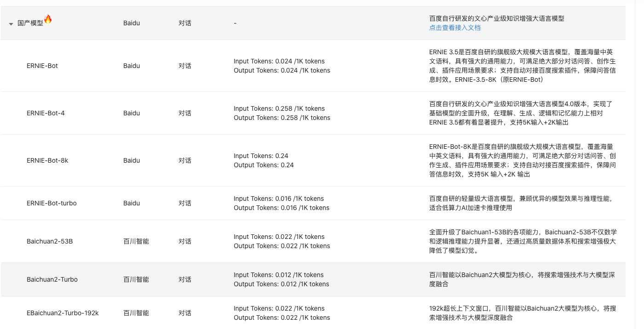This screenshot has width=644, height=329.
Task: Select 对话 in the EBaichuan2-Turbo-192k row
Action: pos(185,313)
